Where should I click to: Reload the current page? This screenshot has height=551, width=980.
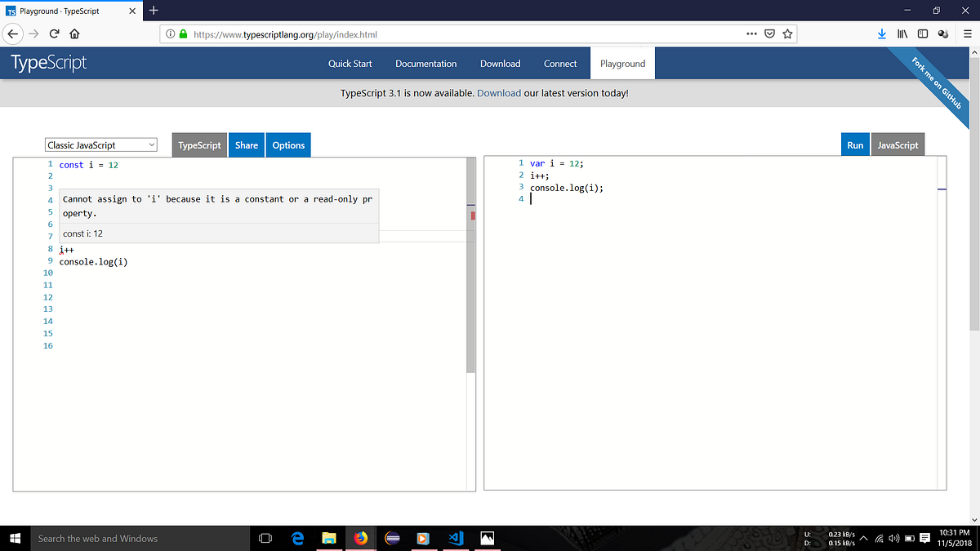click(x=53, y=33)
